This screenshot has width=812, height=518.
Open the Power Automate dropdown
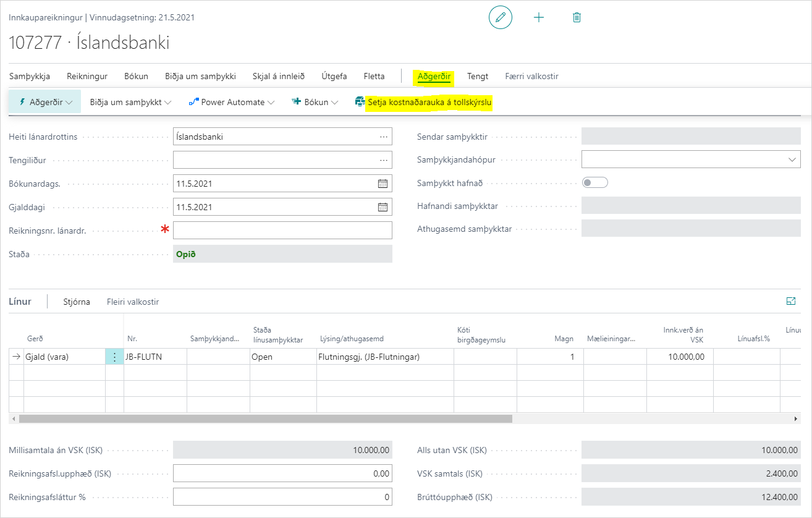point(232,102)
